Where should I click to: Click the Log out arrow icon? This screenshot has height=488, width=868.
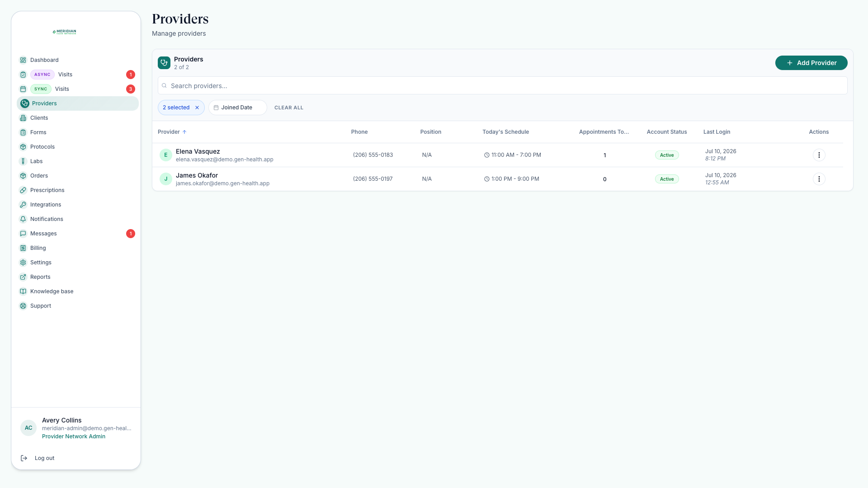[24, 458]
